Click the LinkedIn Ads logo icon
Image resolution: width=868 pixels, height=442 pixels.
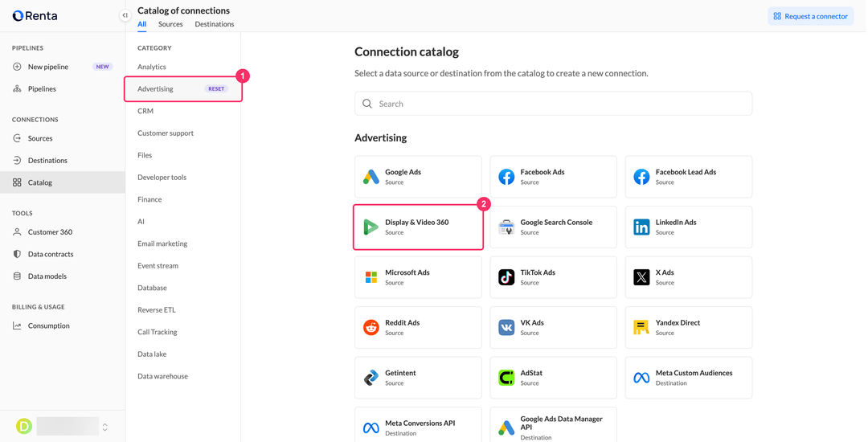[641, 227]
